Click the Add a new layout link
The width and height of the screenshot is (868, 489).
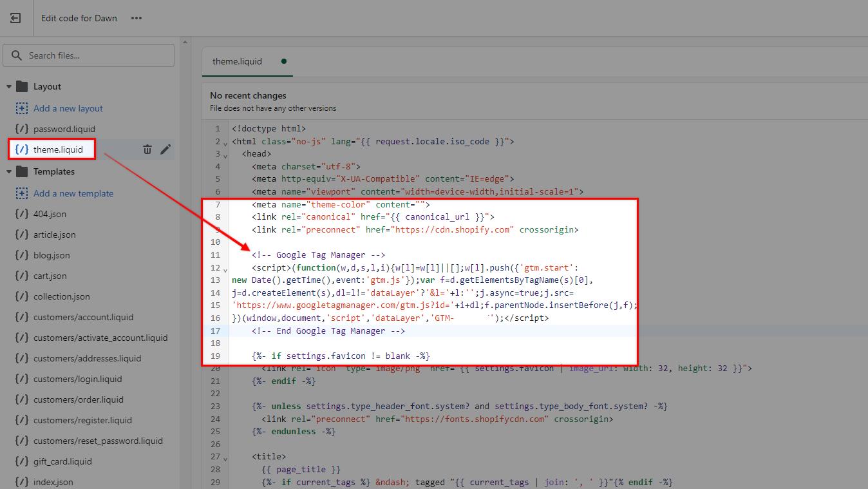click(x=68, y=108)
